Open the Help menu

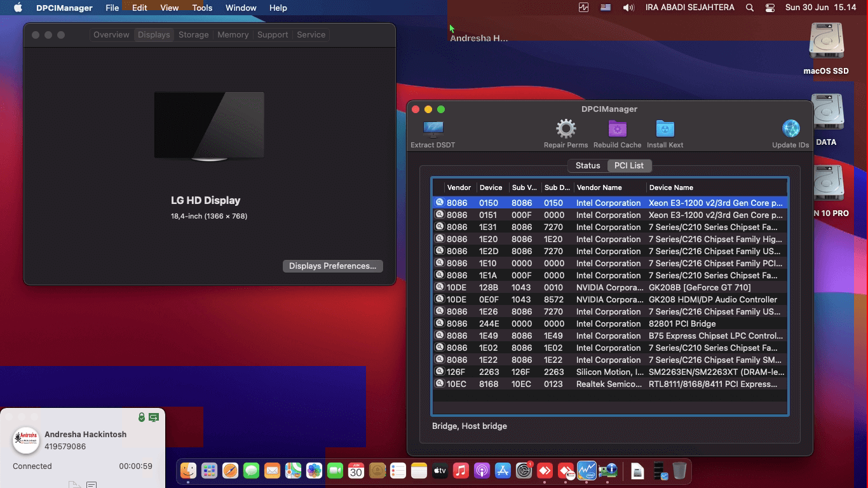278,8
